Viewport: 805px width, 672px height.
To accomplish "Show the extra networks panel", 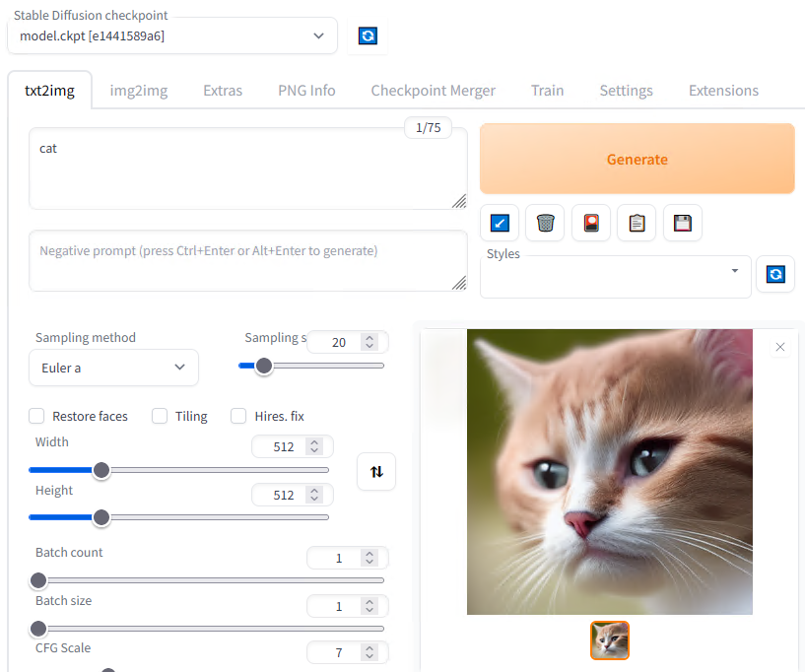I will (x=590, y=223).
